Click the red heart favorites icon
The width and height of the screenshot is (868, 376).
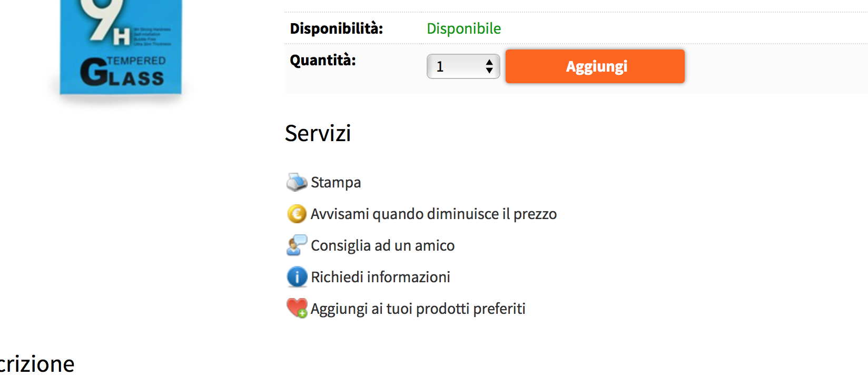(x=297, y=309)
